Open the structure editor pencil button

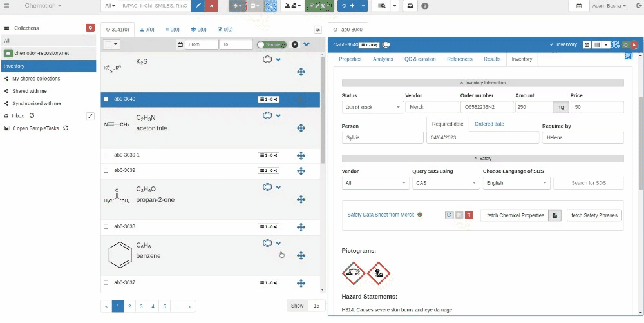[198, 6]
